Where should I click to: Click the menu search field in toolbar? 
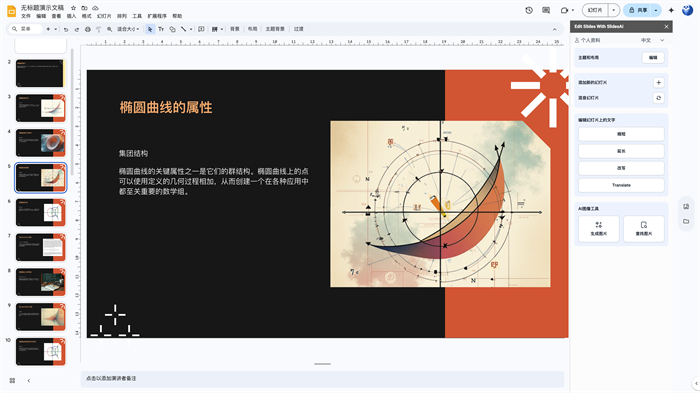tap(25, 29)
